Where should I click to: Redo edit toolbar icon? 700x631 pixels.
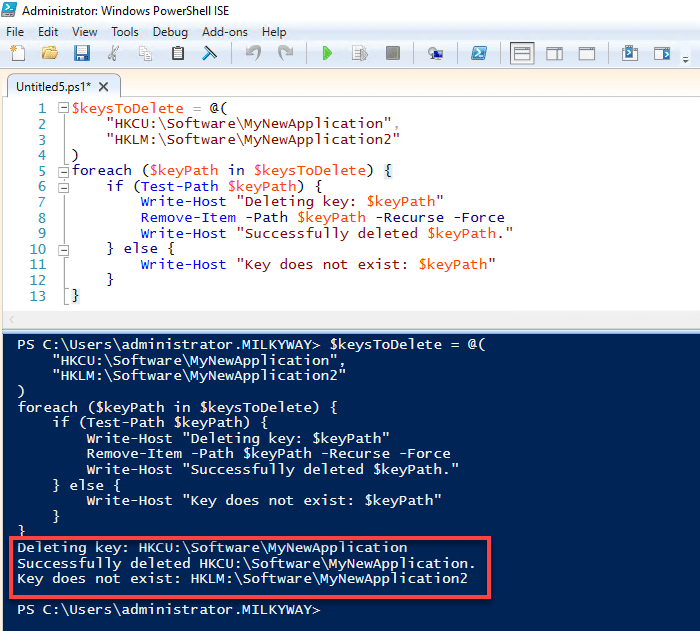pos(285,54)
